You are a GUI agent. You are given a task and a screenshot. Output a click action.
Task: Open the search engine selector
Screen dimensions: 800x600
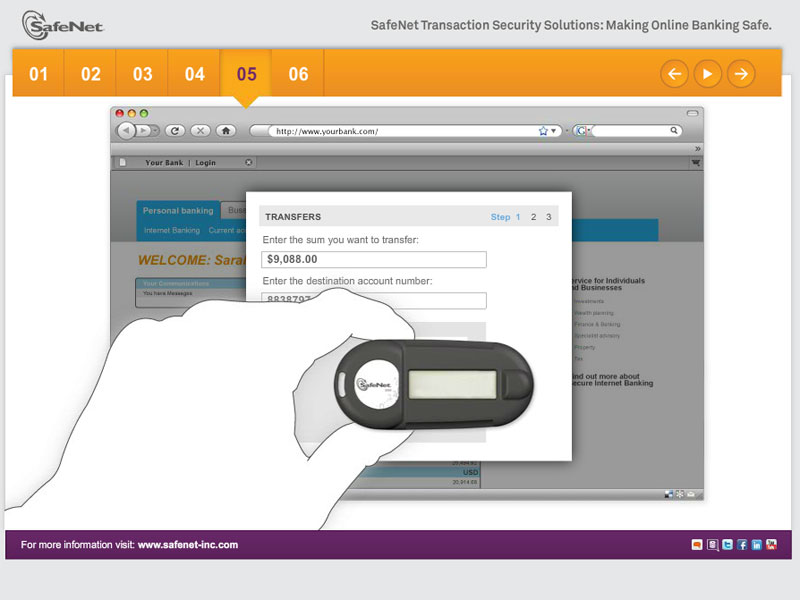click(582, 131)
